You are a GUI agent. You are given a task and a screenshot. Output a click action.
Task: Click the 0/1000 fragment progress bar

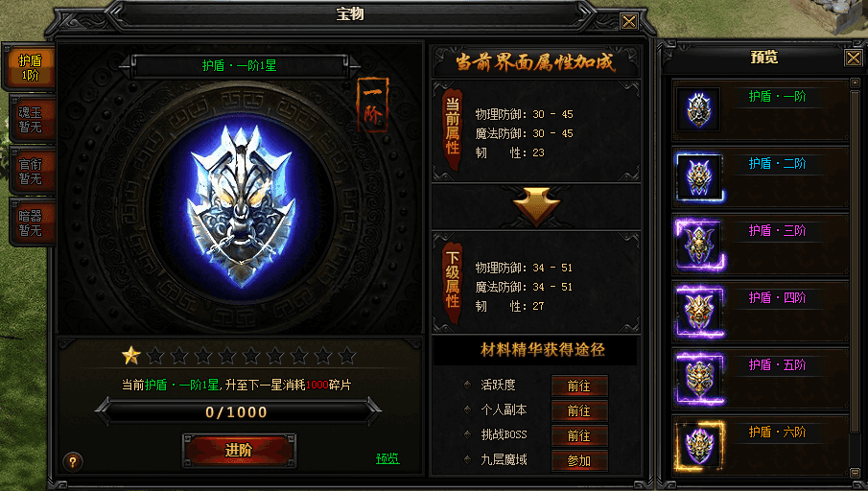click(x=237, y=411)
